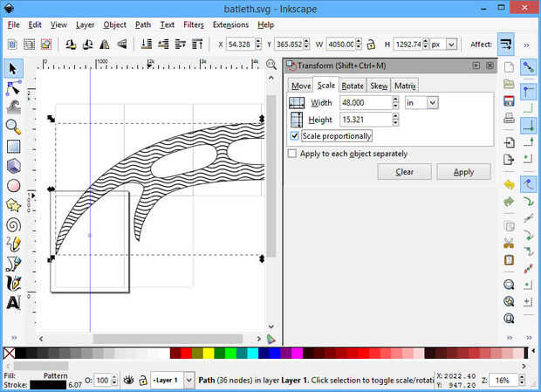Click the Print document icon
Image resolution: width=541 pixels, height=392 pixels.
click(509, 118)
